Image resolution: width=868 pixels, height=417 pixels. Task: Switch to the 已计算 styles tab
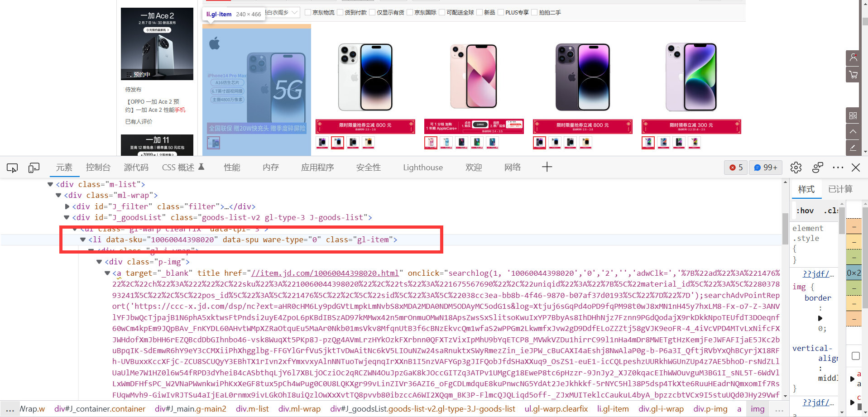[840, 189]
